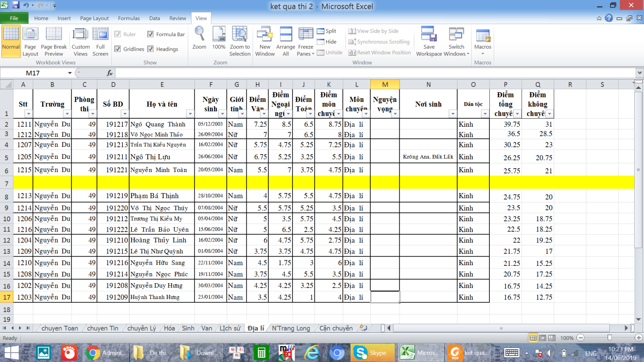Click the Hide window button
Screen dimensions: 644x362
click(326, 42)
